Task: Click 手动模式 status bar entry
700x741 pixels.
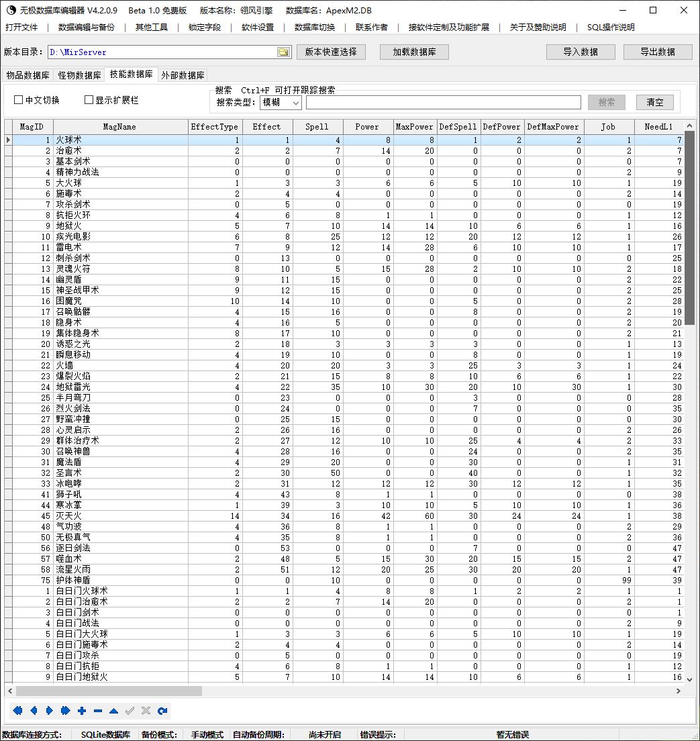Action: pyautogui.click(x=207, y=734)
